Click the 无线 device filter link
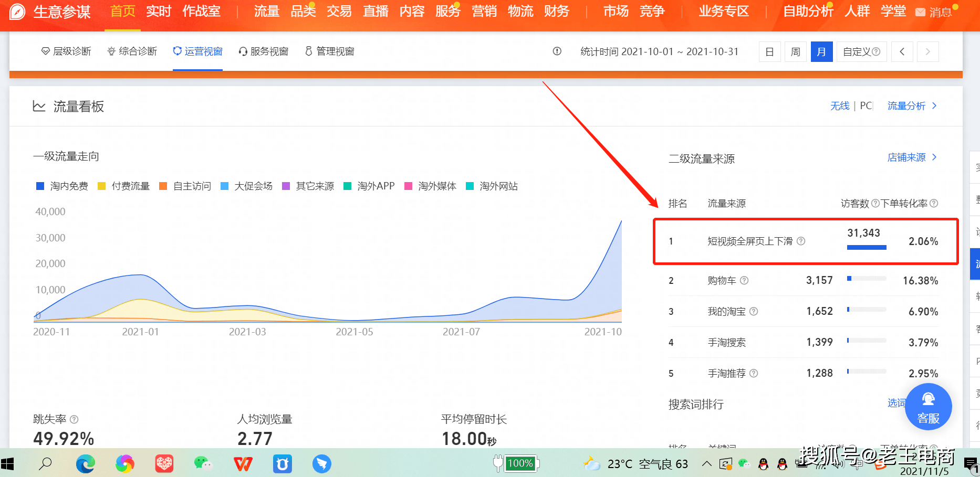 (x=840, y=106)
